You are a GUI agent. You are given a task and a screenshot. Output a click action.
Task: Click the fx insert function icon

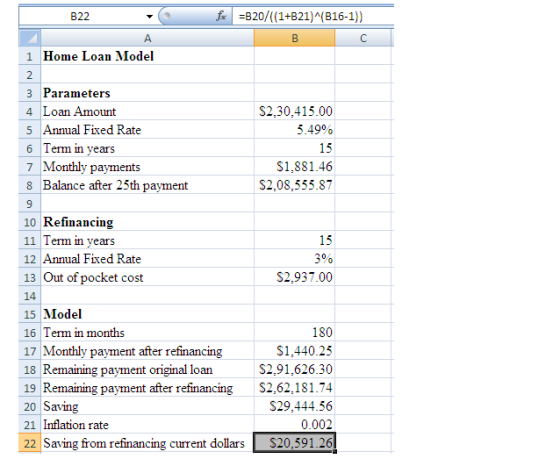pos(221,16)
